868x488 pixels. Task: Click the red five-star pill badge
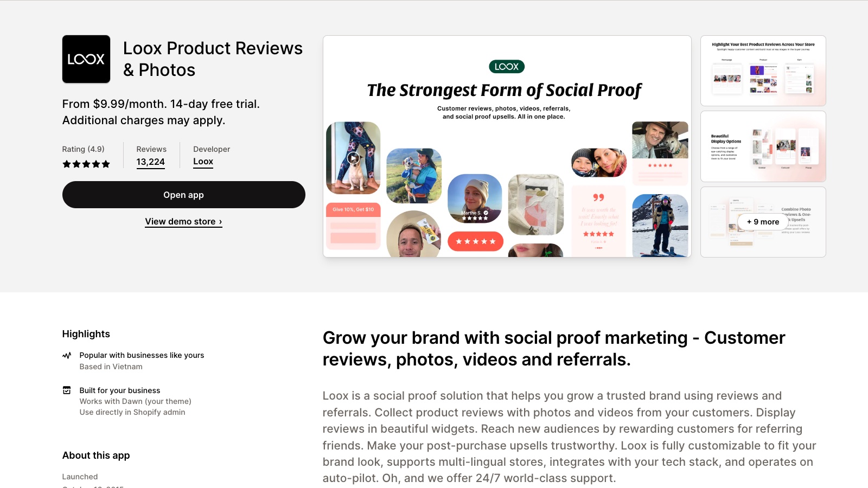[475, 241]
